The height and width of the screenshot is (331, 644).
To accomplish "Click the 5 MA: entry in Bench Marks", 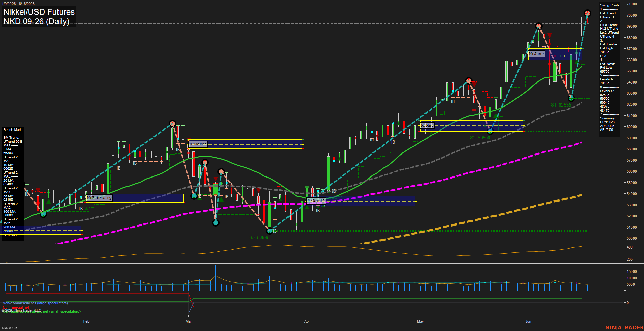I will [8, 149].
